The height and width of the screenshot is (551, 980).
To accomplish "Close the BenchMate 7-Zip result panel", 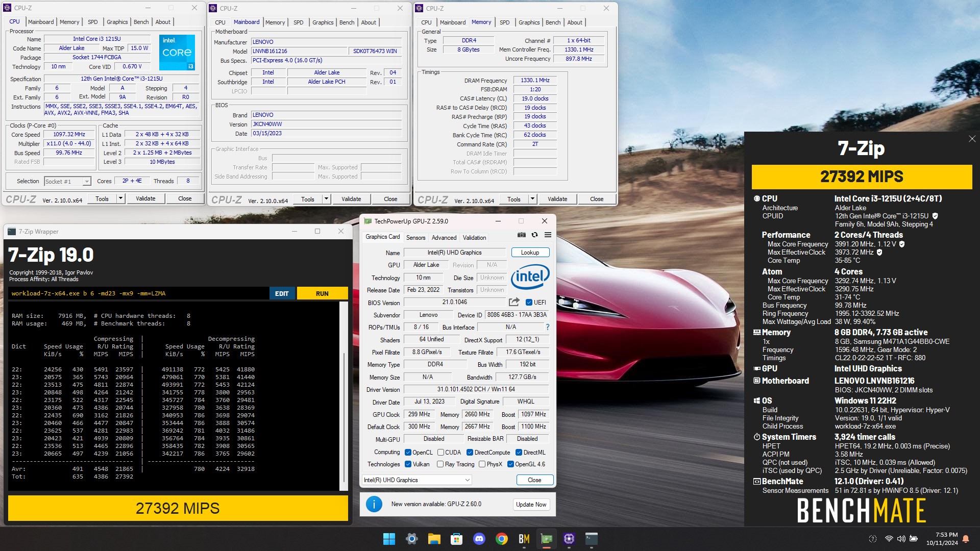I will coord(972,139).
